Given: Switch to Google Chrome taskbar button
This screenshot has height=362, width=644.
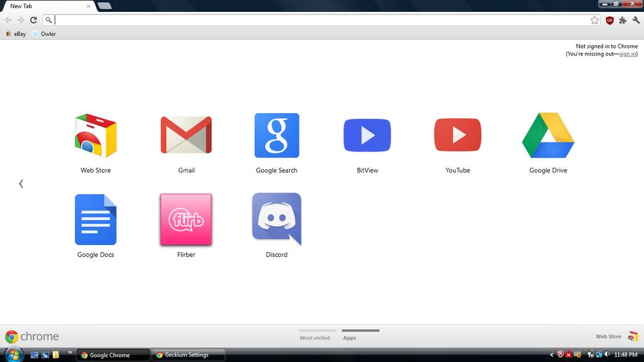Looking at the screenshot, I should point(113,355).
